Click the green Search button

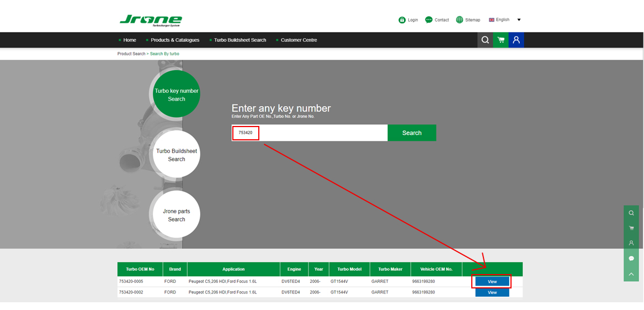(x=412, y=133)
